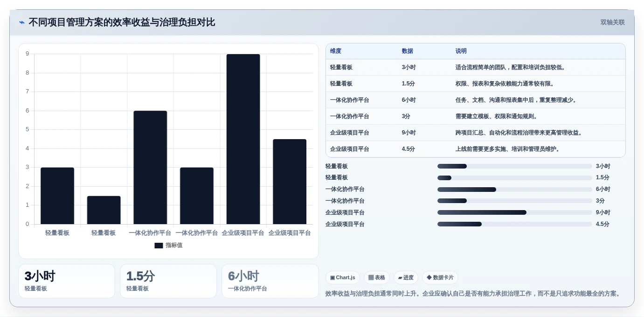
Task: Click the tallest chart bar reaching 9
Action: (x=243, y=139)
